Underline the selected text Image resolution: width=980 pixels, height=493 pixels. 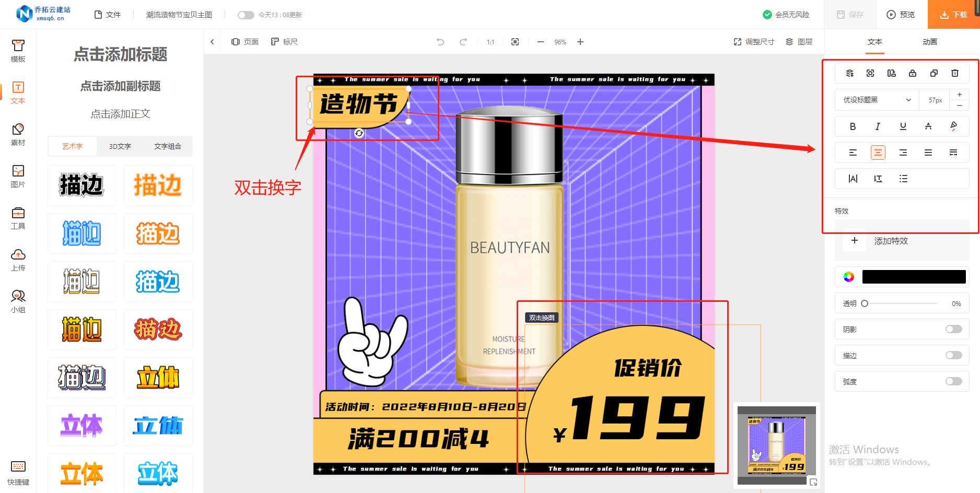tap(902, 126)
